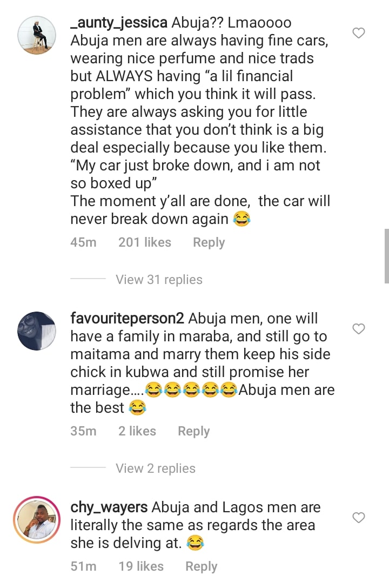Tap heart on chy_wayers' comment

359,518
